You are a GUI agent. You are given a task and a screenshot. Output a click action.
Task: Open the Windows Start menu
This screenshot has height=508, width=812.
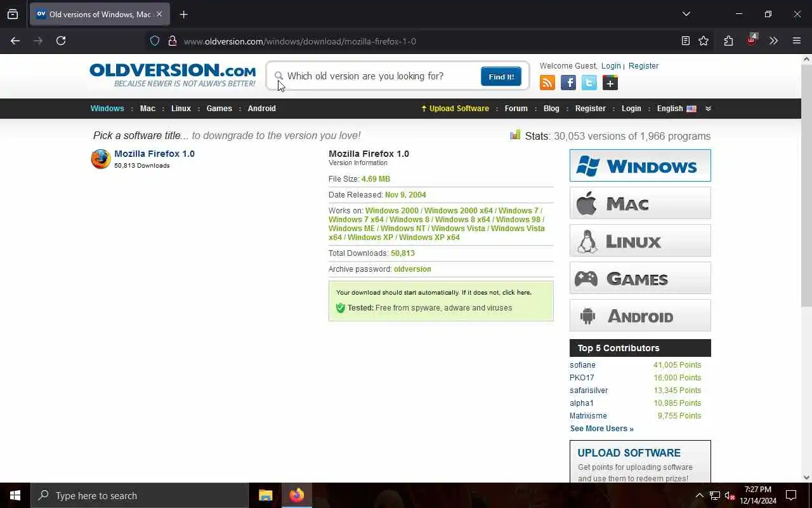pyautogui.click(x=15, y=495)
